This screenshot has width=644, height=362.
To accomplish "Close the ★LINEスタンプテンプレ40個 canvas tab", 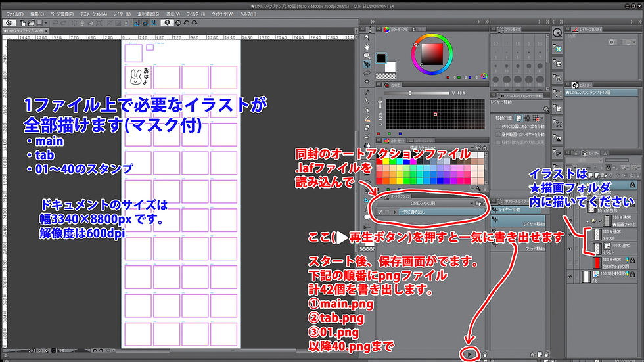I will coord(47,31).
